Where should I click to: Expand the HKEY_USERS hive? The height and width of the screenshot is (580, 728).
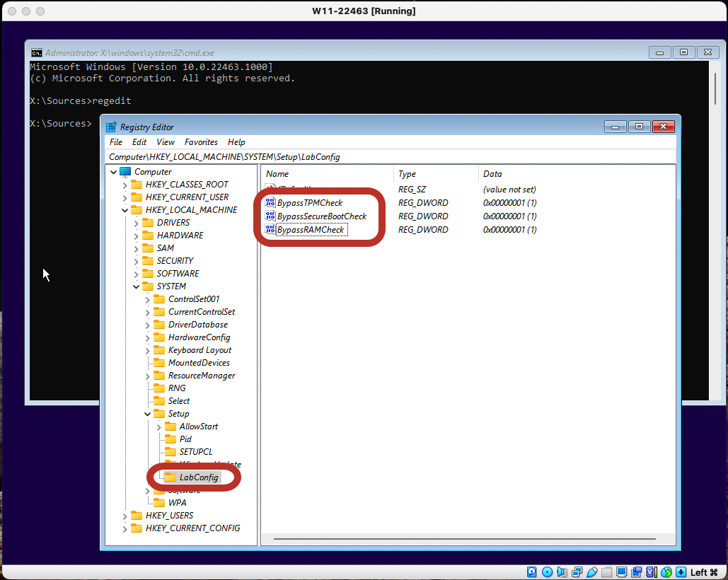click(125, 516)
